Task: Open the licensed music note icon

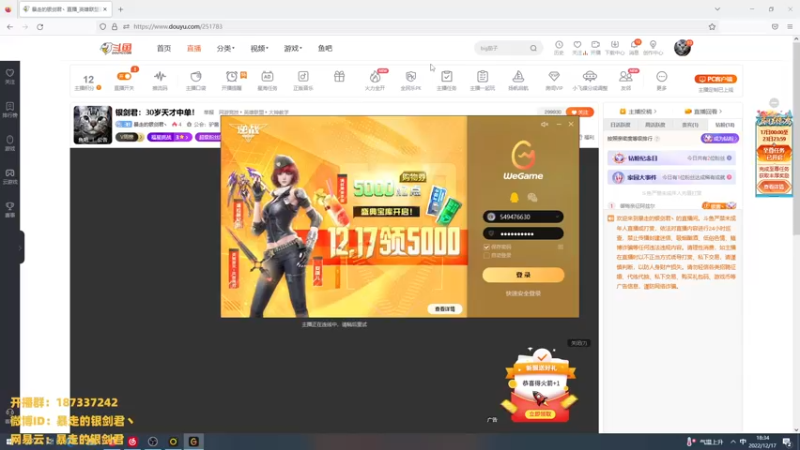Action: coord(303,77)
